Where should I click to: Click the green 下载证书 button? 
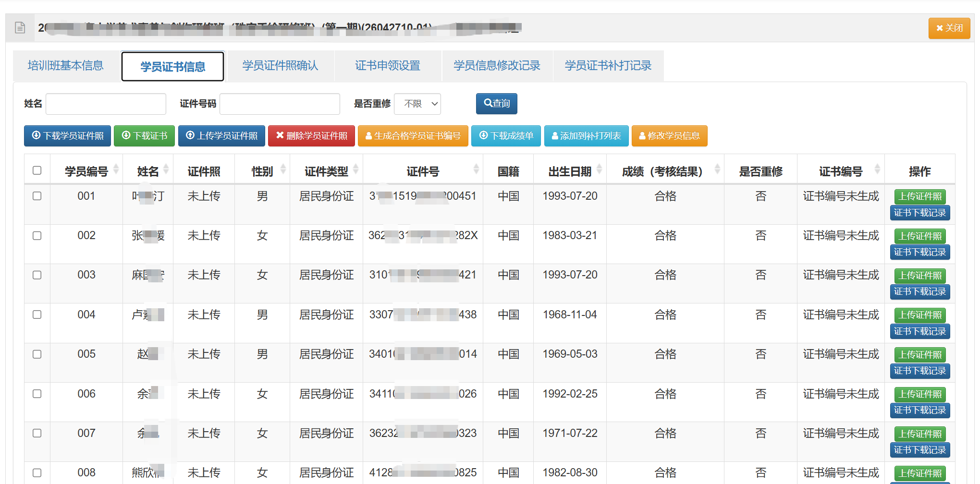(144, 136)
